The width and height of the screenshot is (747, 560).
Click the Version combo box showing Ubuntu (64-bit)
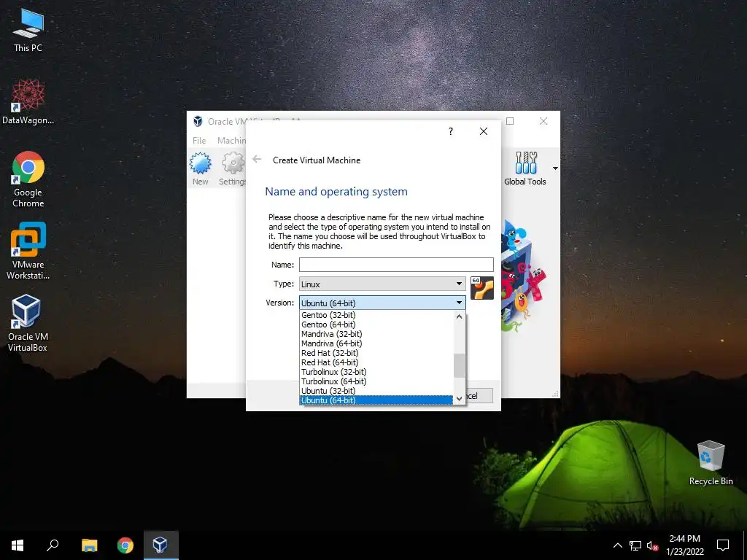coord(382,303)
